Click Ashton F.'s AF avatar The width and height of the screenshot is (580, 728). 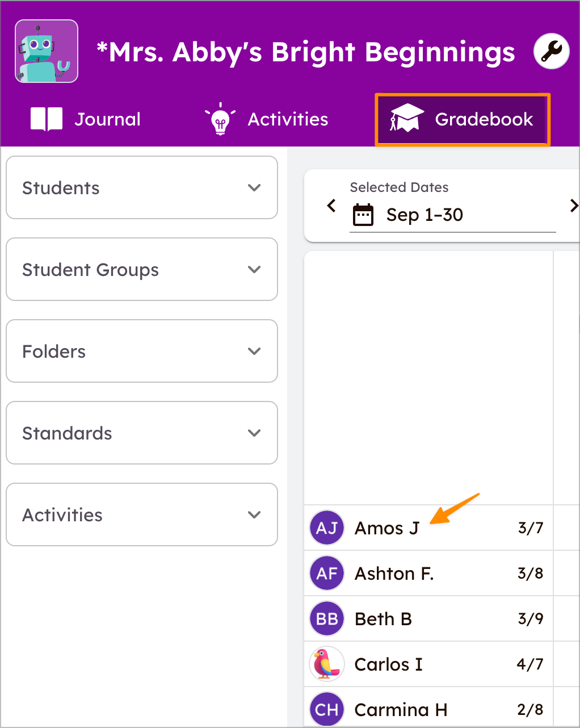[x=327, y=574]
